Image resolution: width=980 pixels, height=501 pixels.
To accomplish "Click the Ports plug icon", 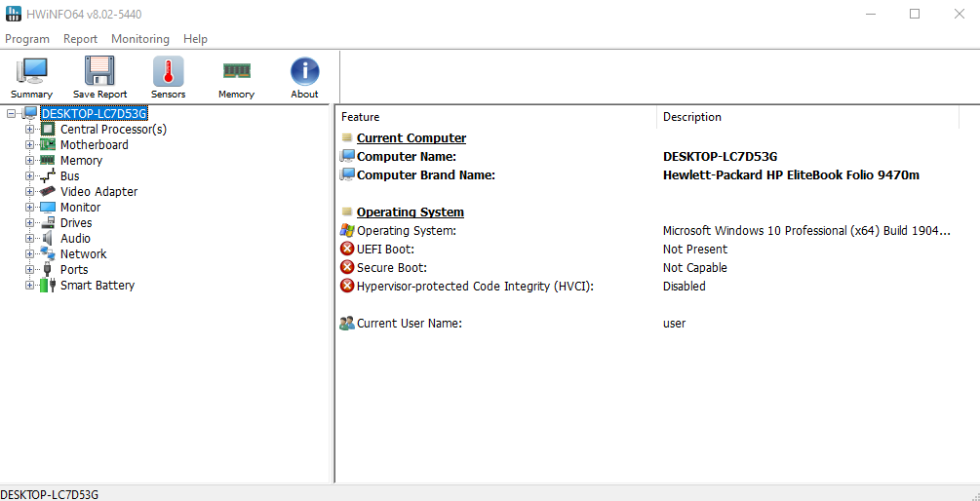I will pos(48,270).
